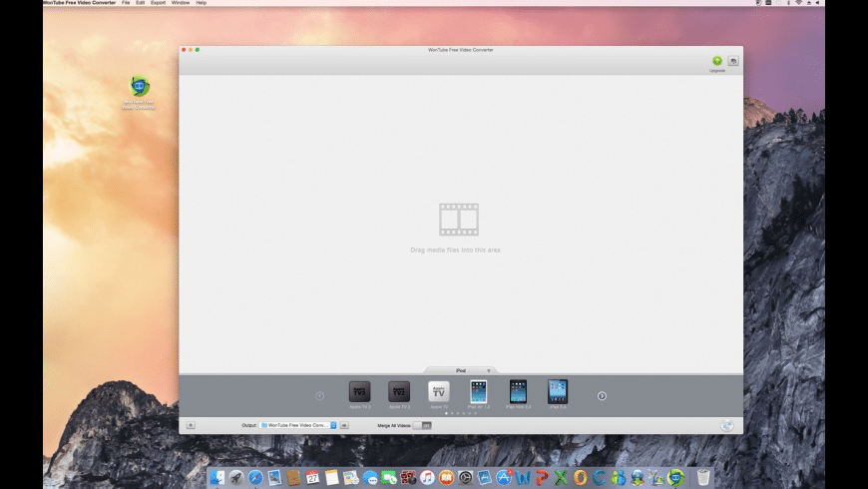Show next page of device presets
This screenshot has height=489, width=868.
coord(602,396)
